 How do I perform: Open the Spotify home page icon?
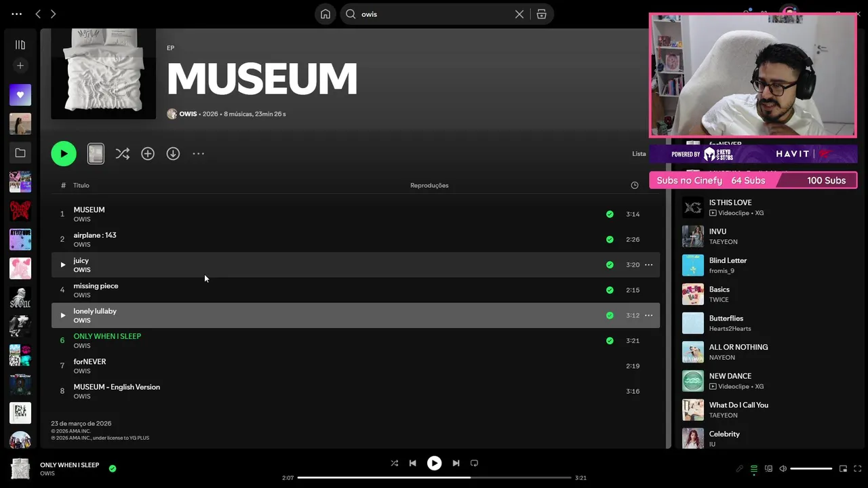(325, 14)
